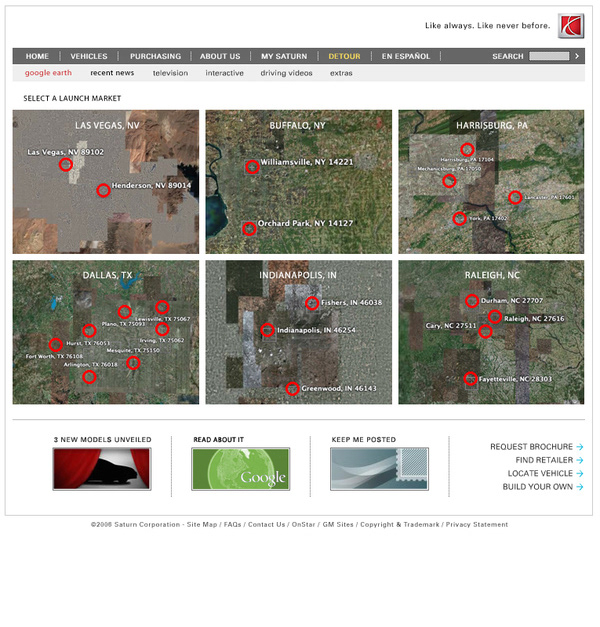Screen dimensions: 600x627
Task: Click into the search input field
Action: (x=549, y=56)
